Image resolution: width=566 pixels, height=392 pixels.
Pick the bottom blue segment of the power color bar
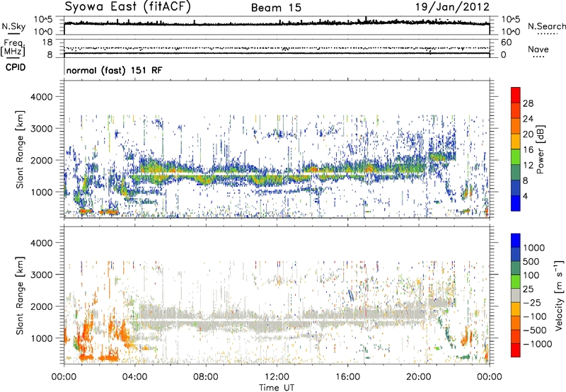(x=516, y=203)
